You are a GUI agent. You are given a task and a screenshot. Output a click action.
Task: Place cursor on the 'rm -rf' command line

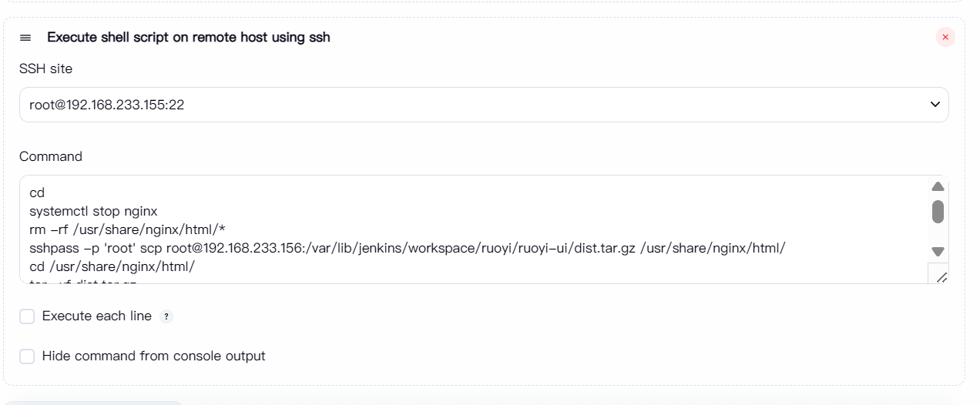tap(127, 229)
